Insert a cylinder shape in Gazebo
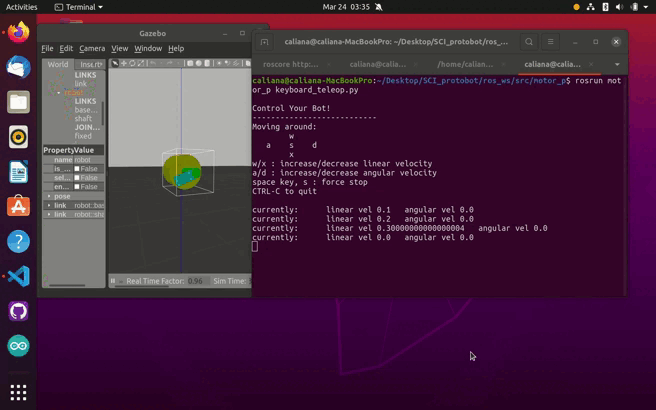The image size is (656, 410). (x=207, y=63)
